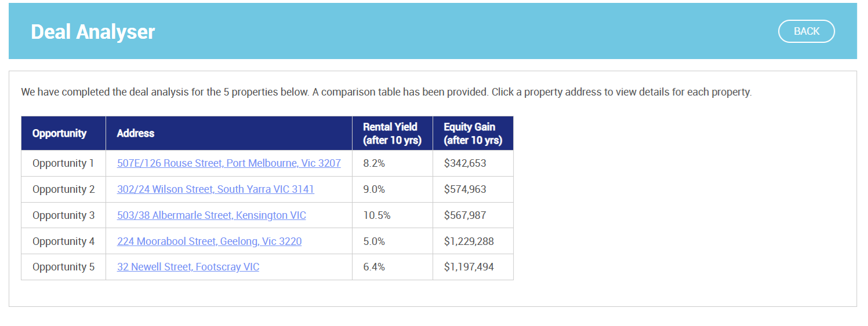
Task: Open 224 Moorabool Street, Geelong link
Action: click(x=209, y=241)
